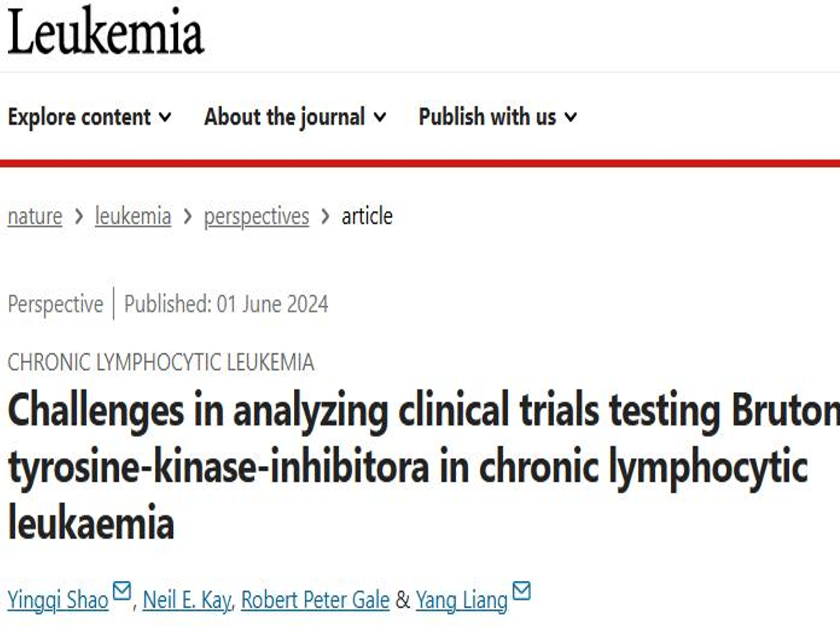Open the About the journal dropdown
The width and height of the screenshot is (840, 626).
[295, 117]
